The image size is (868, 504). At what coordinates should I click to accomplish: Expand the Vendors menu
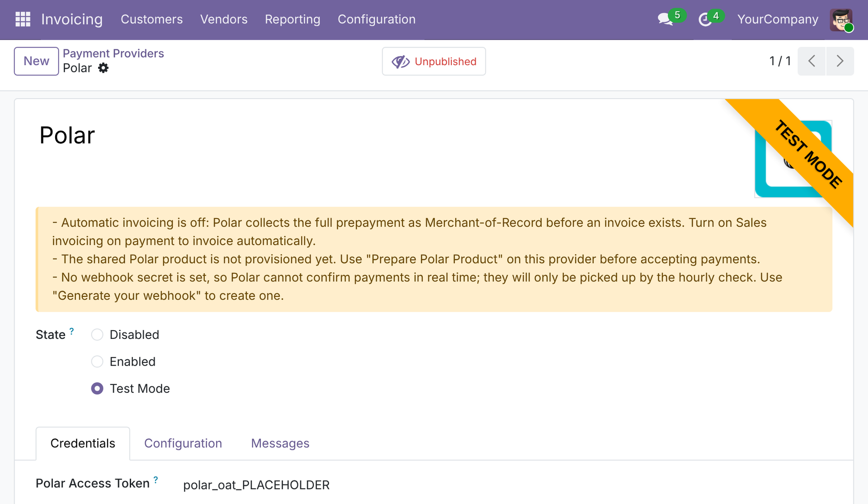coord(224,19)
